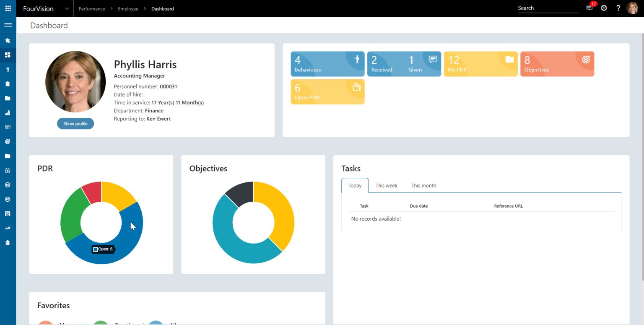This screenshot has height=325, width=644.
Task: Click the Show profile button
Action: pos(75,123)
